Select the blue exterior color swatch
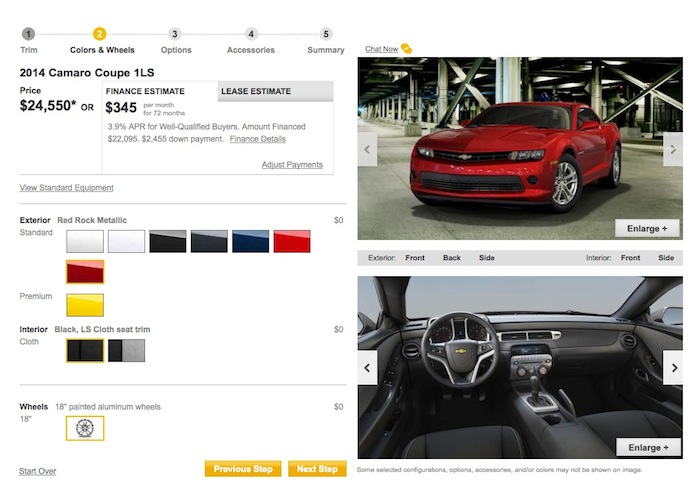This screenshot has width=700, height=491. [x=250, y=241]
